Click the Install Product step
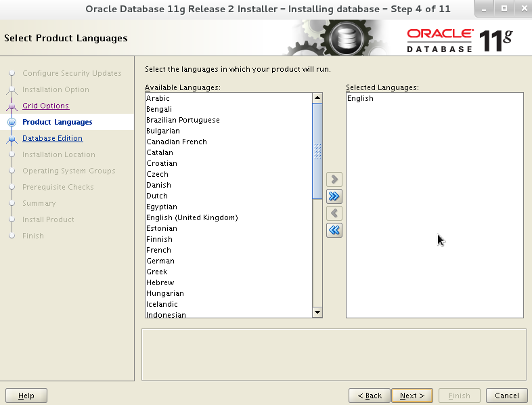 (48, 219)
